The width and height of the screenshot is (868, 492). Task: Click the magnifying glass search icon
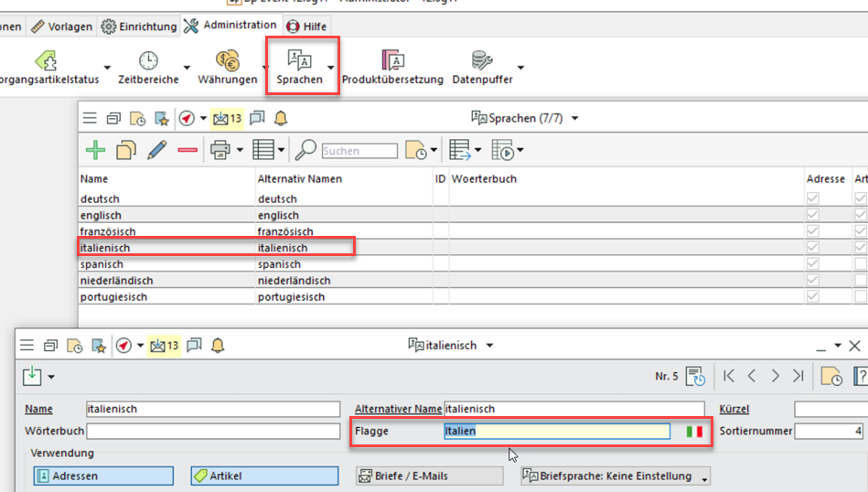(x=305, y=150)
